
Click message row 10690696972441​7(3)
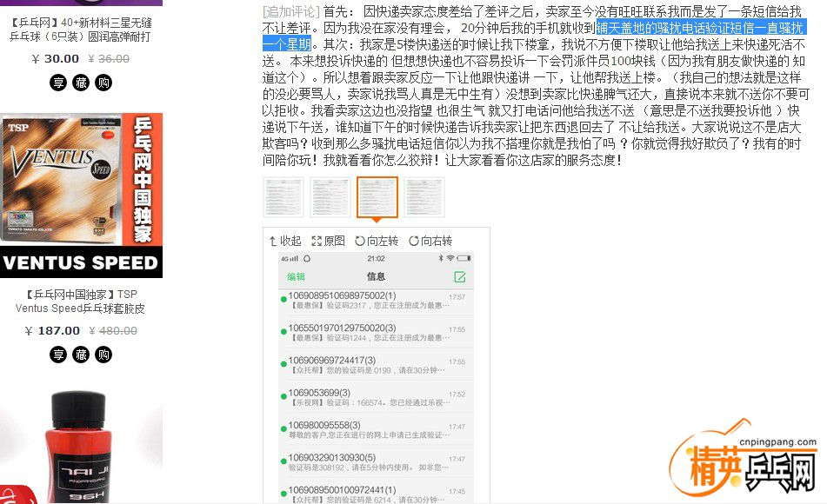[376, 365]
